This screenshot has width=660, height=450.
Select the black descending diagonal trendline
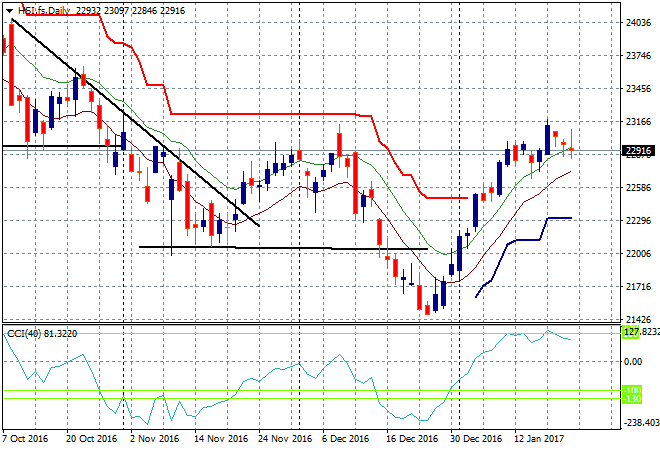pyautogui.click(x=136, y=122)
